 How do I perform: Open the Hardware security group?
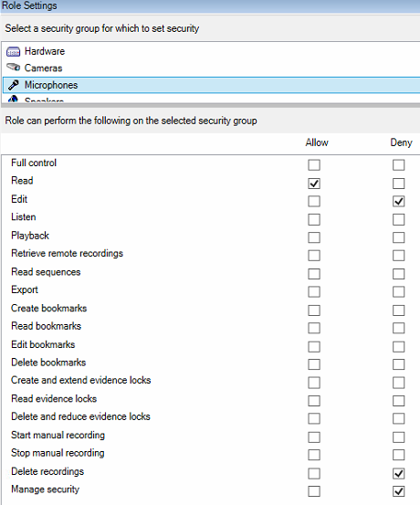45,51
